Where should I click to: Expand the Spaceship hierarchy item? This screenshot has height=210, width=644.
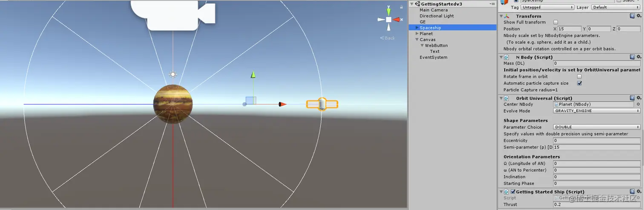pyautogui.click(x=417, y=28)
